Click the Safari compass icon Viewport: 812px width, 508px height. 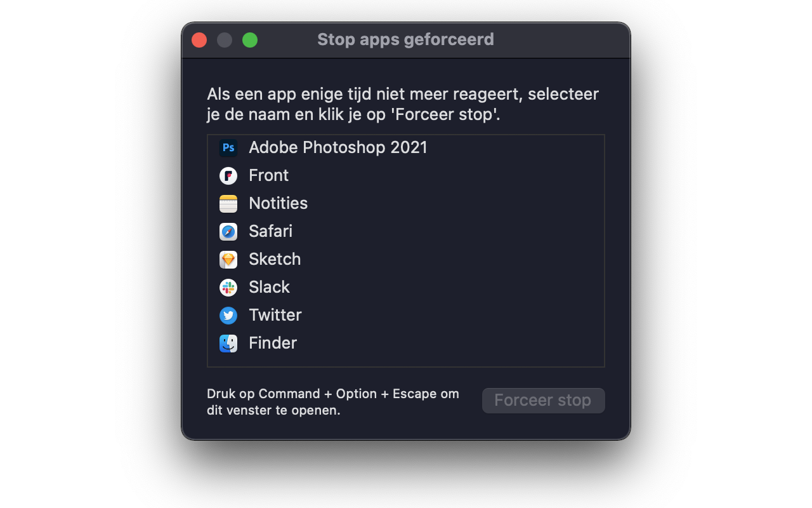228,232
